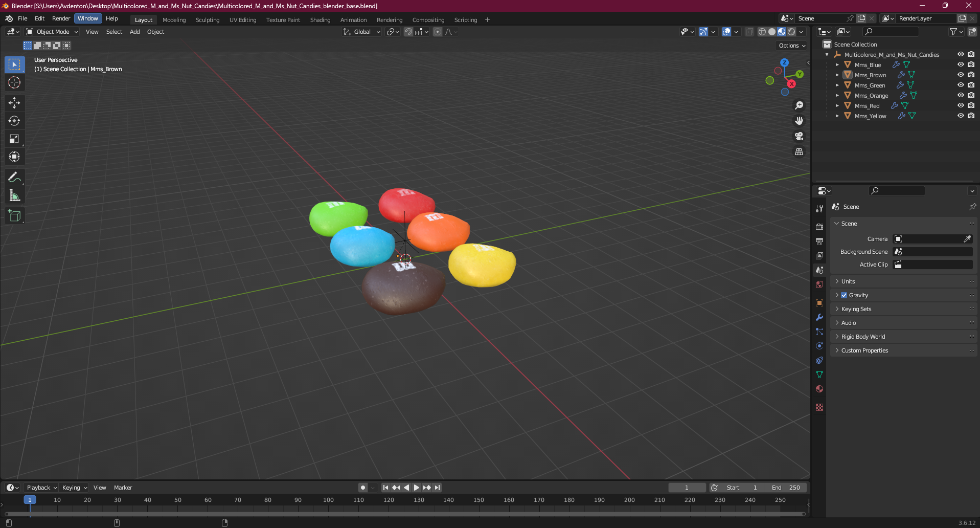This screenshot has height=528, width=980.
Task: Click the pan view hand icon
Action: (799, 121)
